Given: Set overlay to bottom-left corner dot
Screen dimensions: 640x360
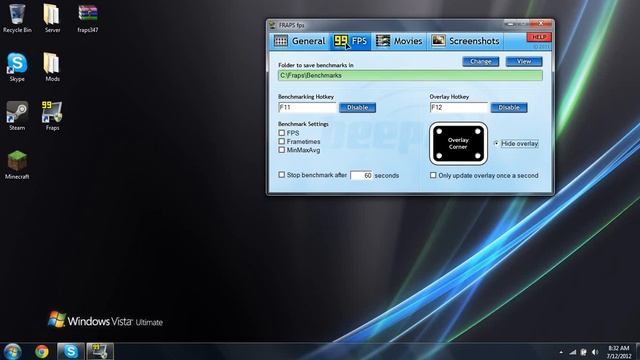Looking at the screenshot, I should tap(439, 156).
